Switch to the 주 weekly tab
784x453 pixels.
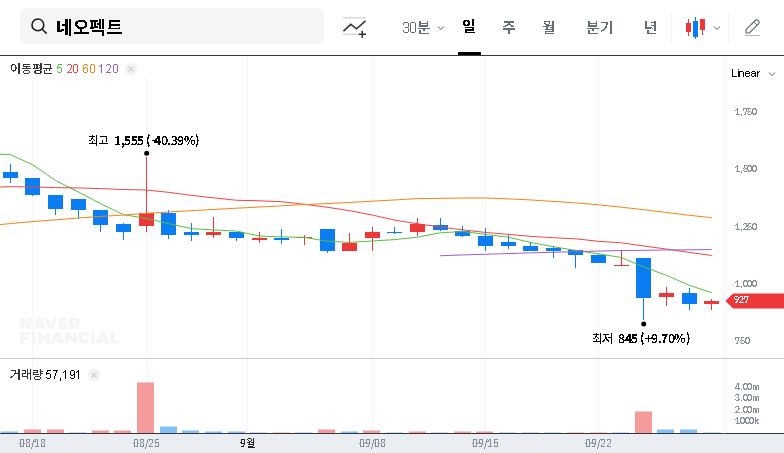[508, 27]
